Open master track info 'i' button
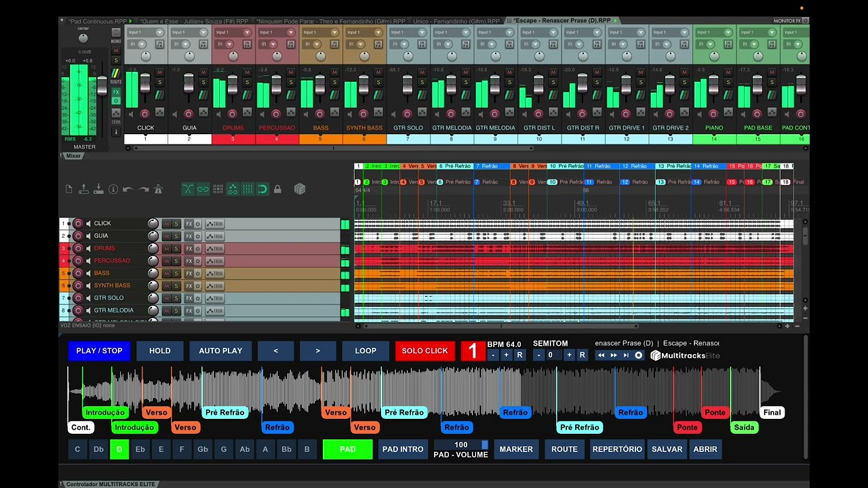The width and height of the screenshot is (868, 488). (116, 131)
